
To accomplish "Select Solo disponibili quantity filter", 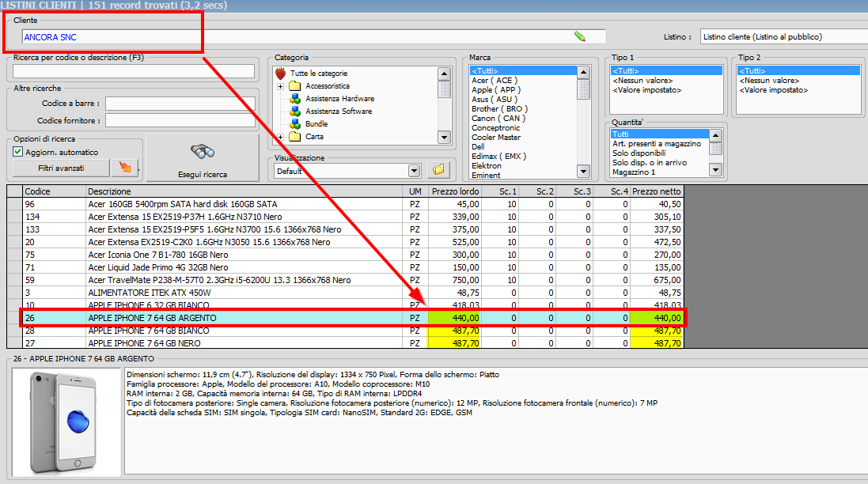I will pyautogui.click(x=639, y=153).
